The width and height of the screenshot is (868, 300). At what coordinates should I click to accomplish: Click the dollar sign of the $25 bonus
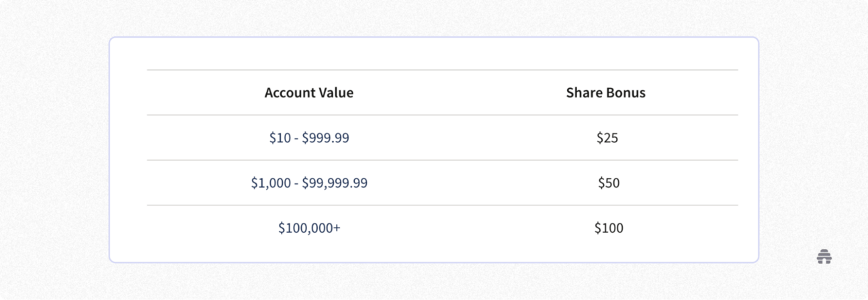[x=600, y=138]
